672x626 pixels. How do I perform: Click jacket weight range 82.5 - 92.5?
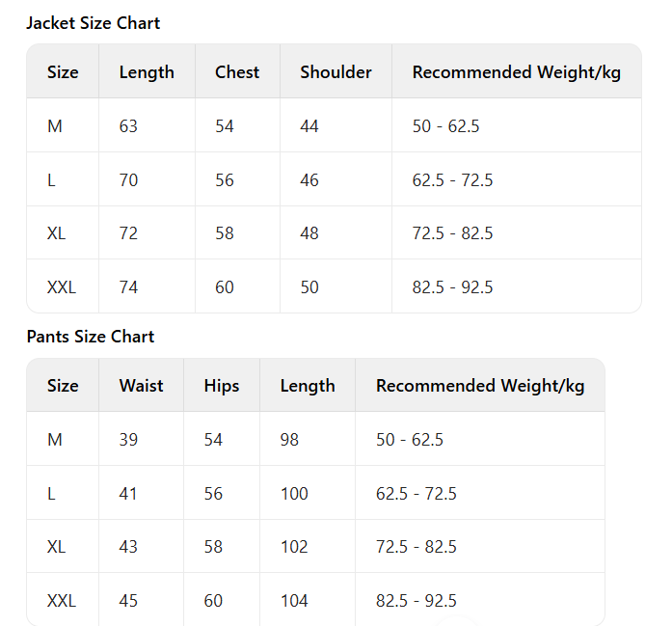point(452,287)
